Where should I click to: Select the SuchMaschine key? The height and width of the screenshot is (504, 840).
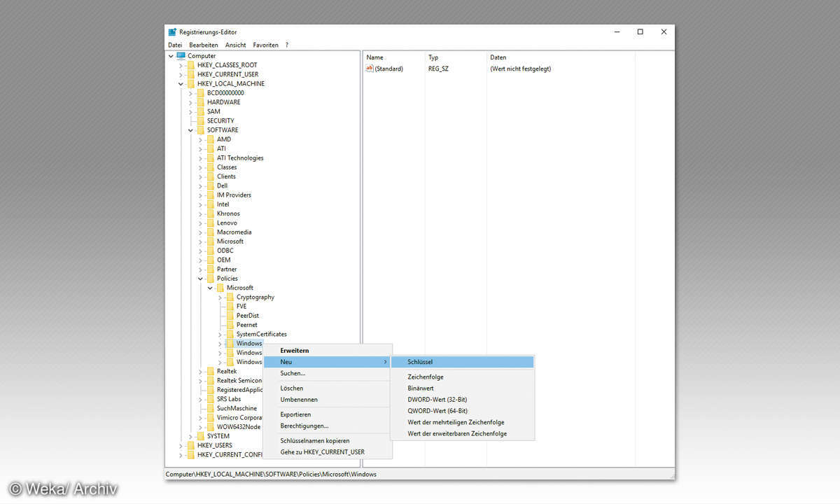(x=237, y=408)
